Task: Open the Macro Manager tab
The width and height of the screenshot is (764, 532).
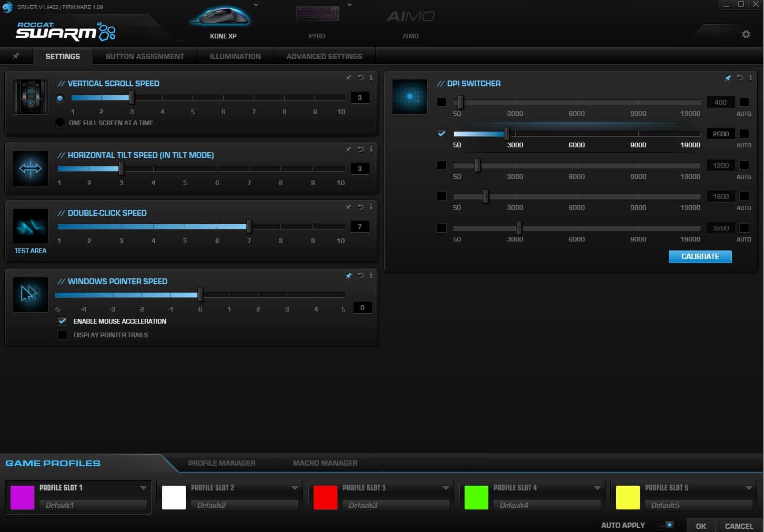Action: pyautogui.click(x=325, y=463)
